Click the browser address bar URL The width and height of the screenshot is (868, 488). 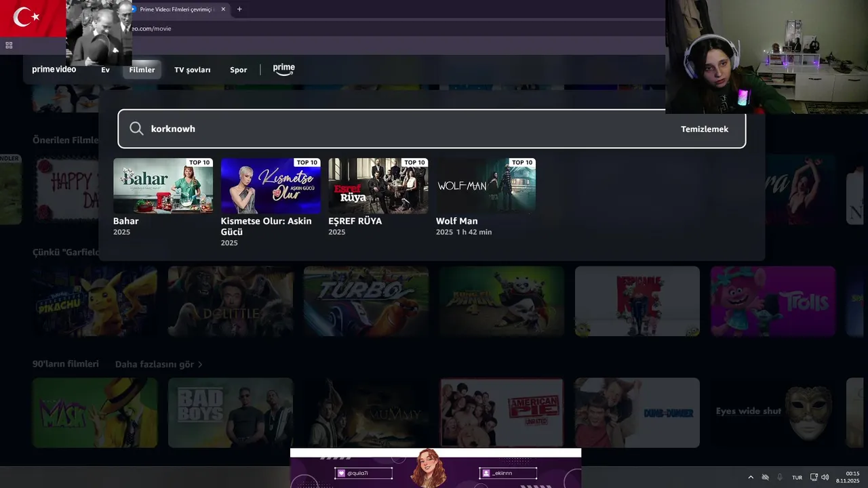[151, 28]
